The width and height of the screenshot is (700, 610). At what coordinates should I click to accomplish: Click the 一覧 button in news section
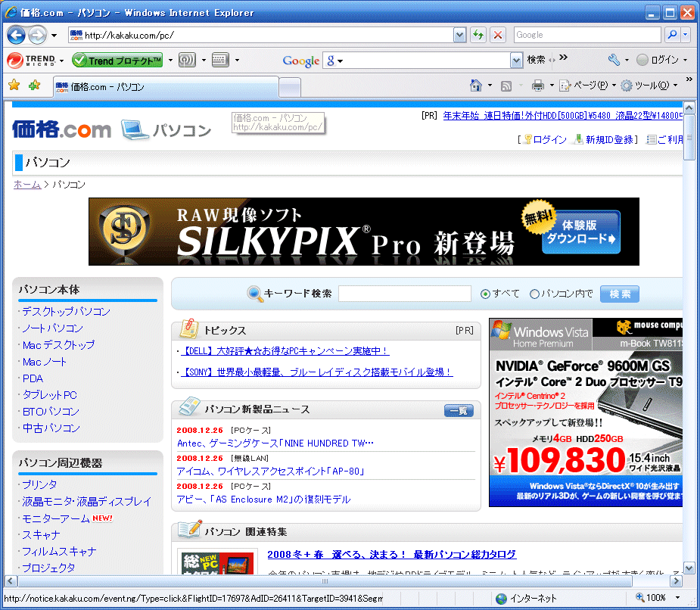click(x=459, y=410)
